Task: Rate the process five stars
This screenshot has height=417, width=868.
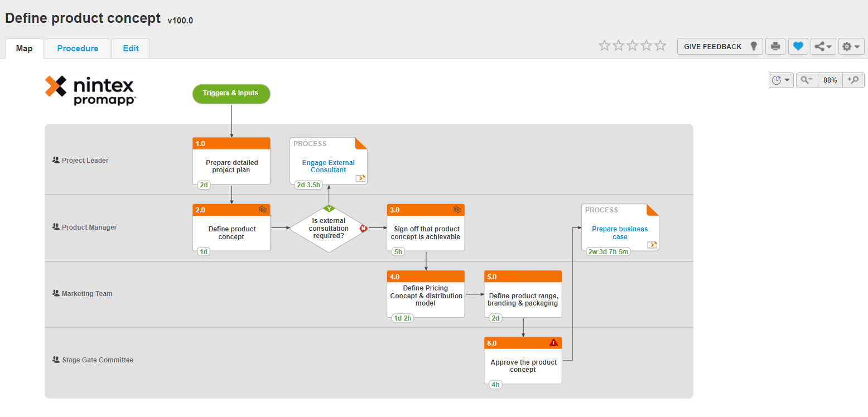Action: 660,46
